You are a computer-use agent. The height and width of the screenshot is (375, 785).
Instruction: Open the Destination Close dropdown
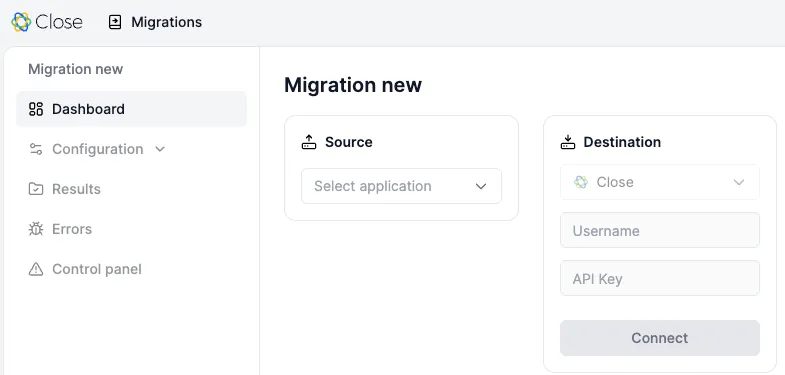click(x=659, y=182)
